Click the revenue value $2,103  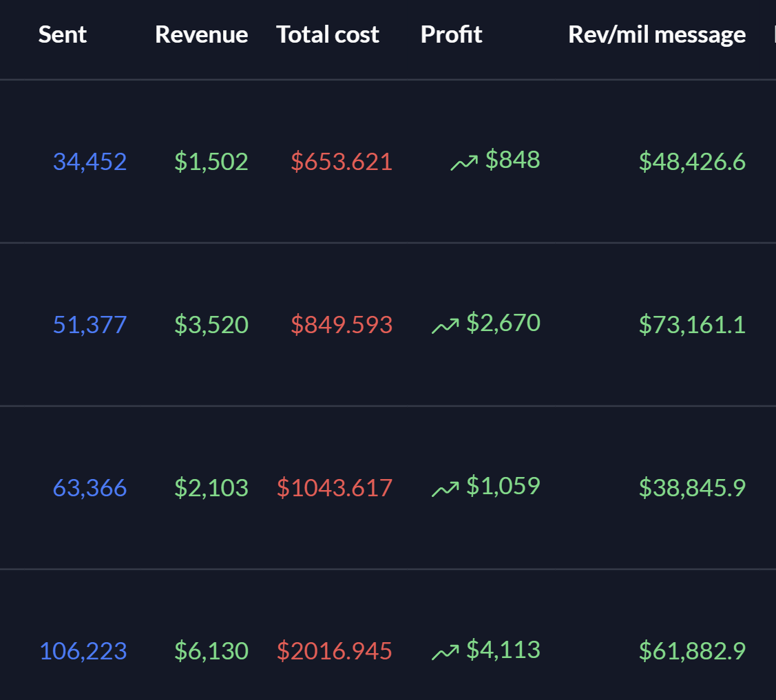pyautogui.click(x=211, y=488)
